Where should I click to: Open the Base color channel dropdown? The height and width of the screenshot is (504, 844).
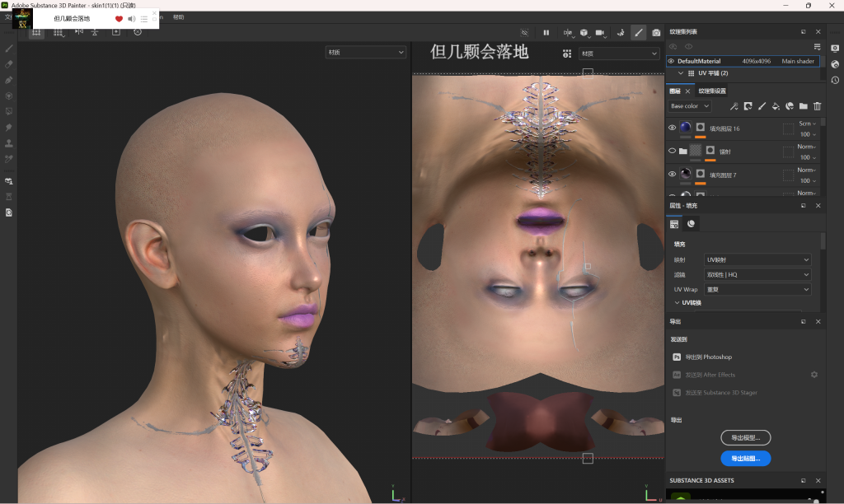689,106
